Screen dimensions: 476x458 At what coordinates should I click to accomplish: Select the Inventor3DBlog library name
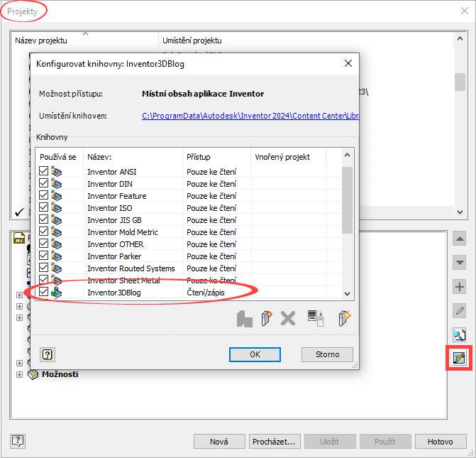[x=114, y=293]
